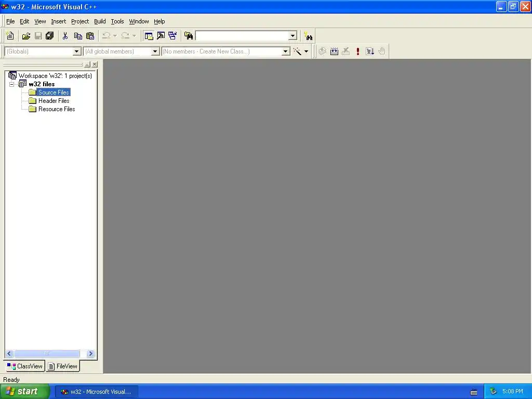Switch to the FileView tab

63,366
